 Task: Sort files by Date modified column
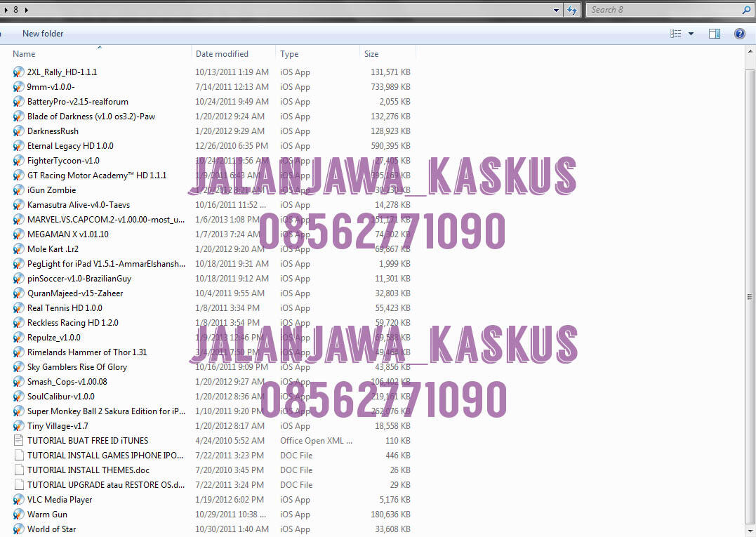coord(222,54)
